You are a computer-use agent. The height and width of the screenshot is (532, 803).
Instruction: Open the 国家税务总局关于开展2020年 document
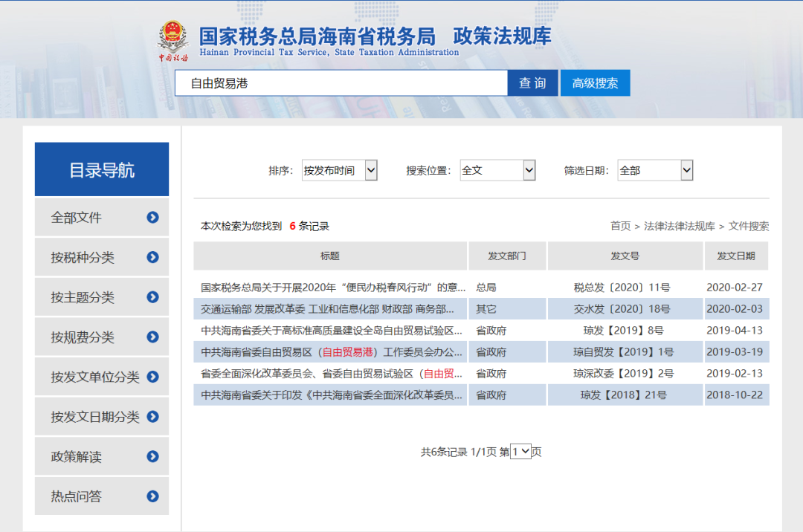[333, 288]
